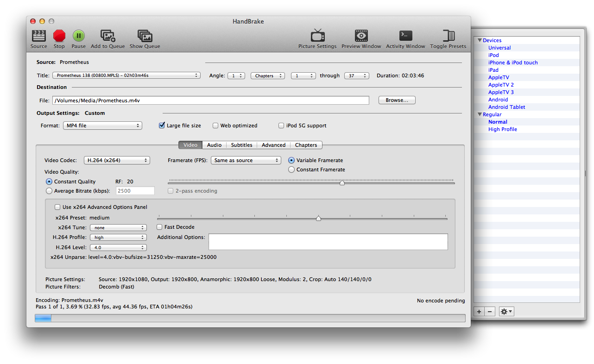
Task: Open the x264 Tune dropdown
Action: click(118, 227)
